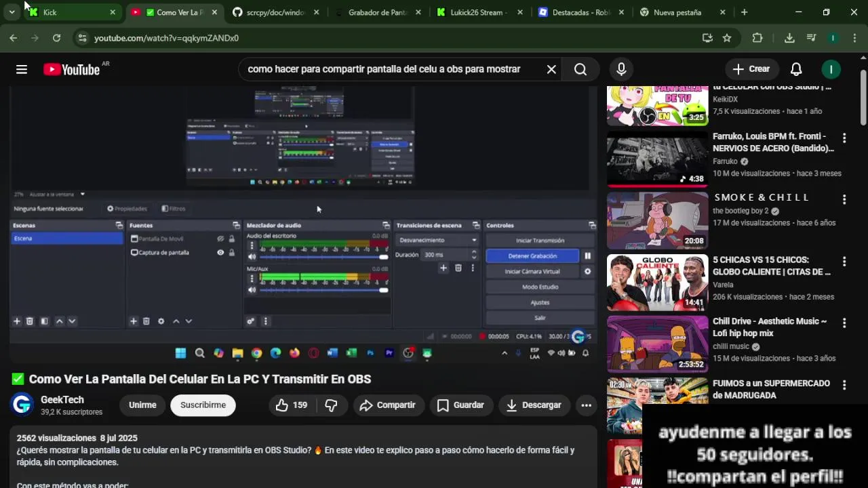Download the video with Descargar

click(534, 405)
